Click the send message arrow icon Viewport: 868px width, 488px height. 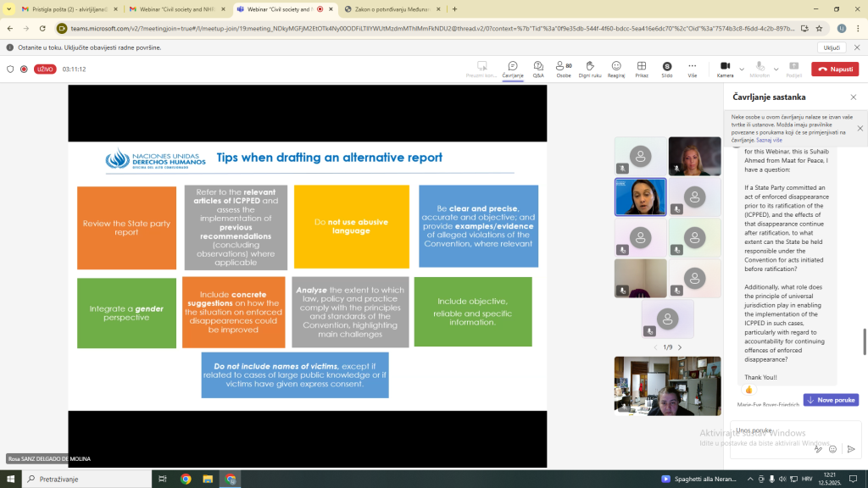pyautogui.click(x=851, y=449)
